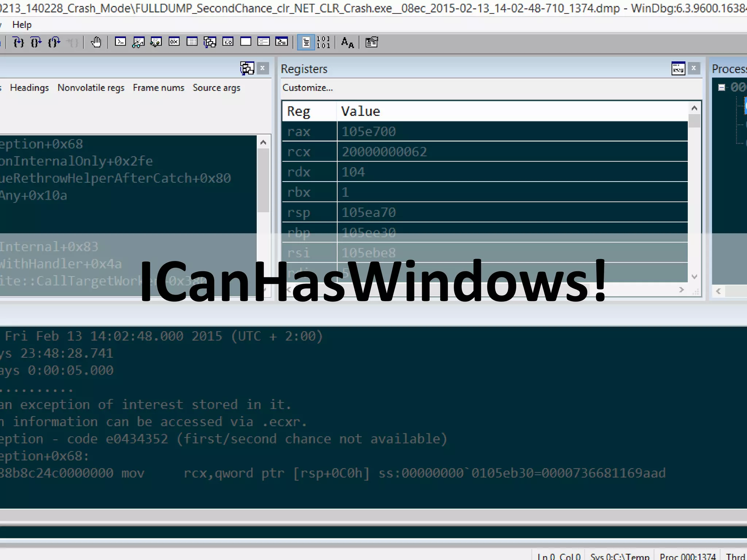
Task: Select the rcx value 20000000062
Action: (x=512, y=152)
